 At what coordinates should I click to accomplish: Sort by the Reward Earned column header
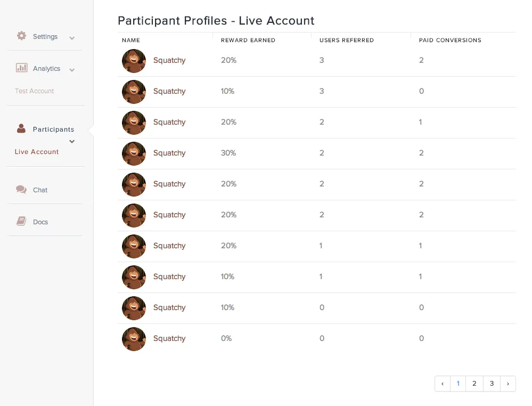(x=248, y=40)
